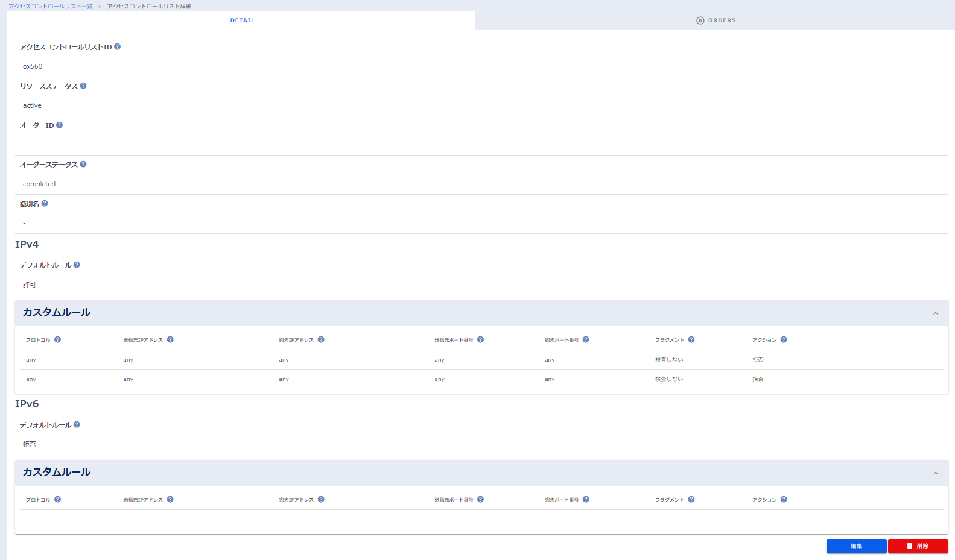Click プロトコル help icon in IPv4 table
This screenshot has width=955, height=560.
(x=57, y=339)
